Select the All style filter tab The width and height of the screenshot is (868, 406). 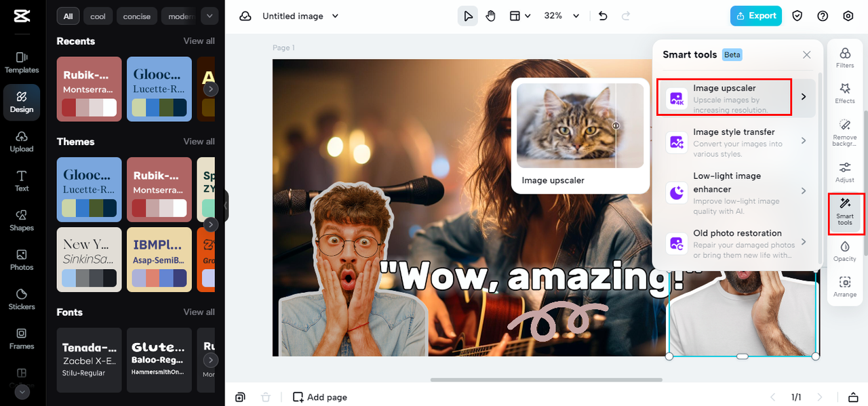pos(68,16)
